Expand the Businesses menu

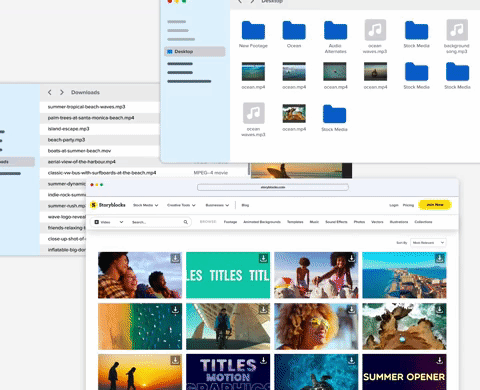[x=217, y=205]
